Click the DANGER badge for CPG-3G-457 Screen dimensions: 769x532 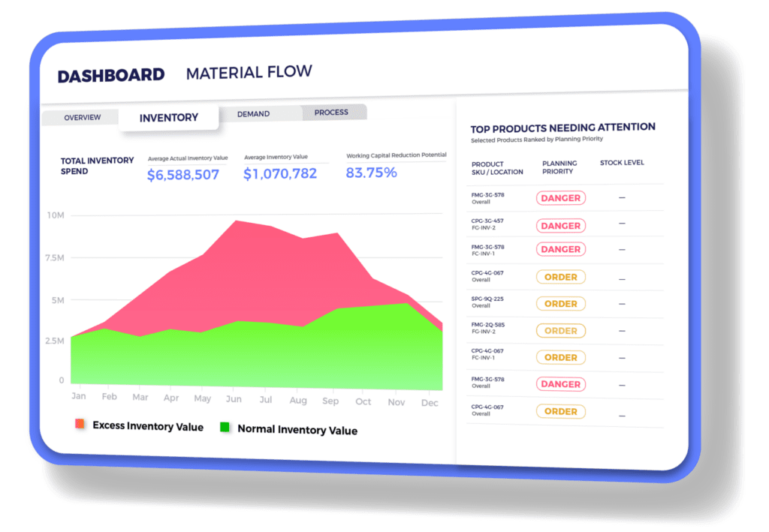(x=560, y=226)
